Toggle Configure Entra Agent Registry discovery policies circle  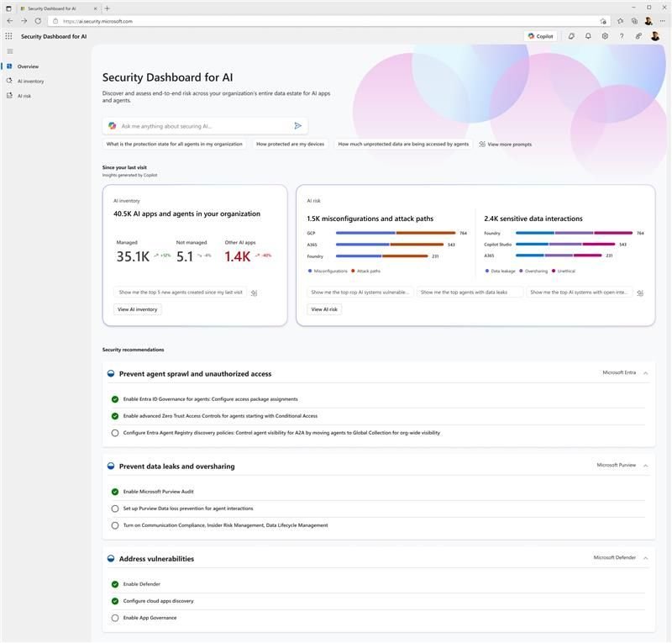tap(115, 433)
